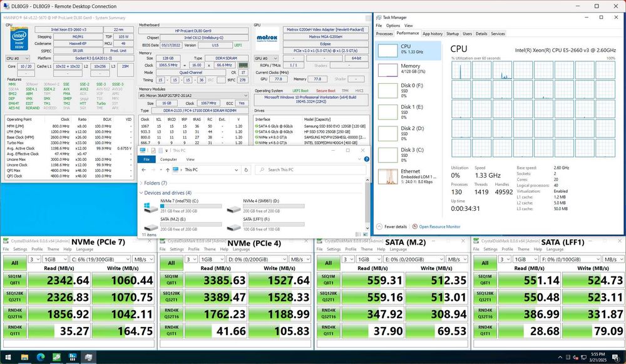Open the Computer ribbon tab in Explorer
This screenshot has height=364, width=626.
point(168,159)
